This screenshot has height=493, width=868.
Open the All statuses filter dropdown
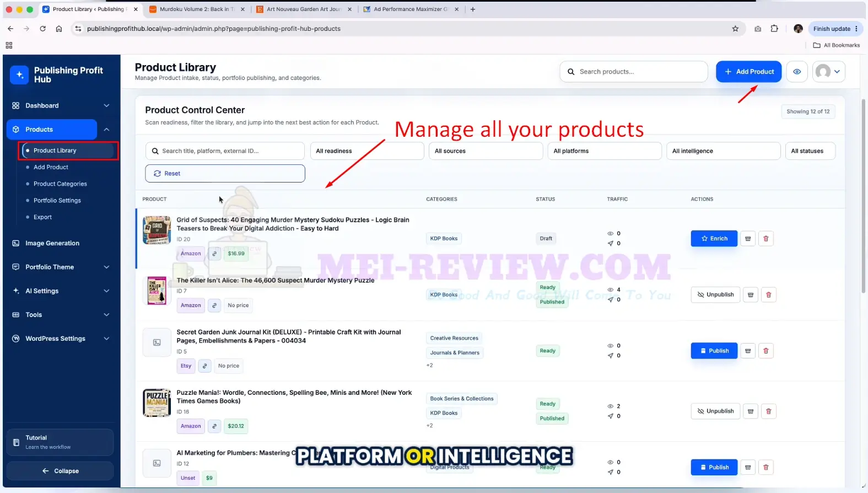810,151
